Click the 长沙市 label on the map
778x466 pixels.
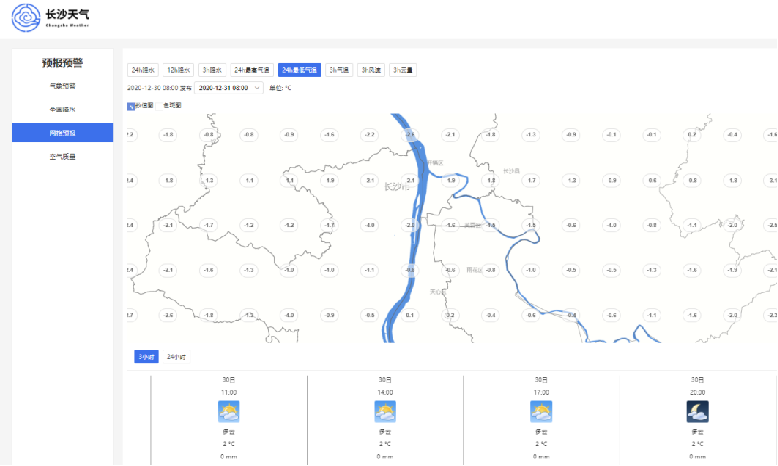396,187
